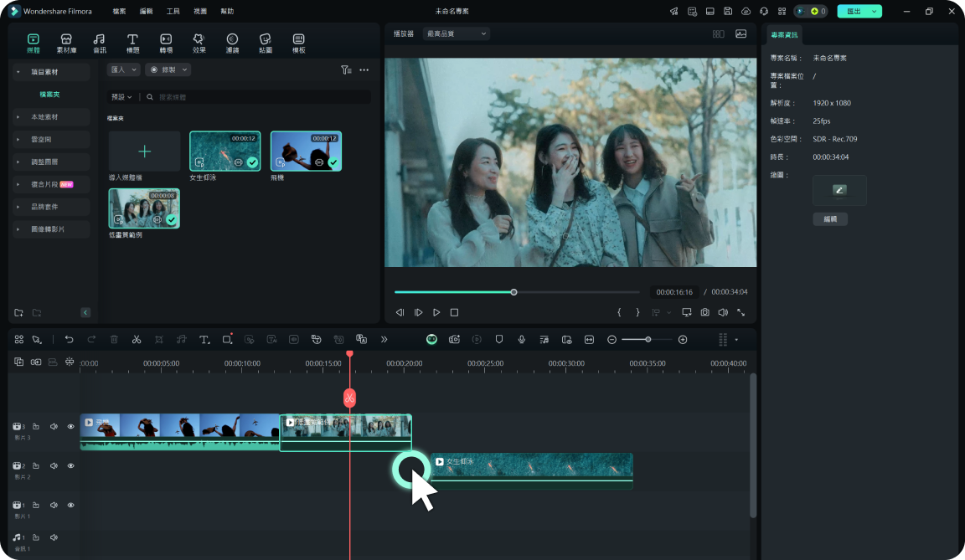Toggle visibility eye for 影片 2 track
This screenshot has height=560, width=965.
pos(70,466)
